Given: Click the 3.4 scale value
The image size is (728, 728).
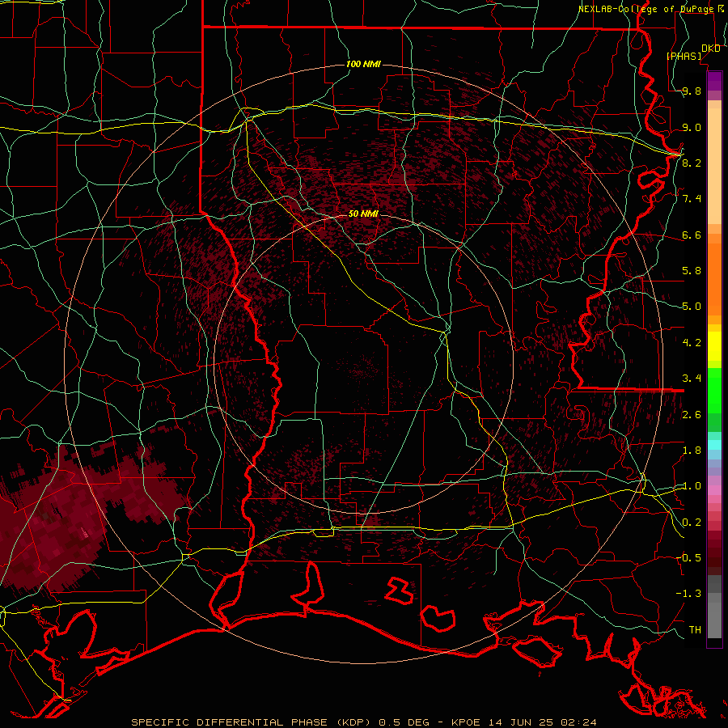Looking at the screenshot, I should 692,379.
